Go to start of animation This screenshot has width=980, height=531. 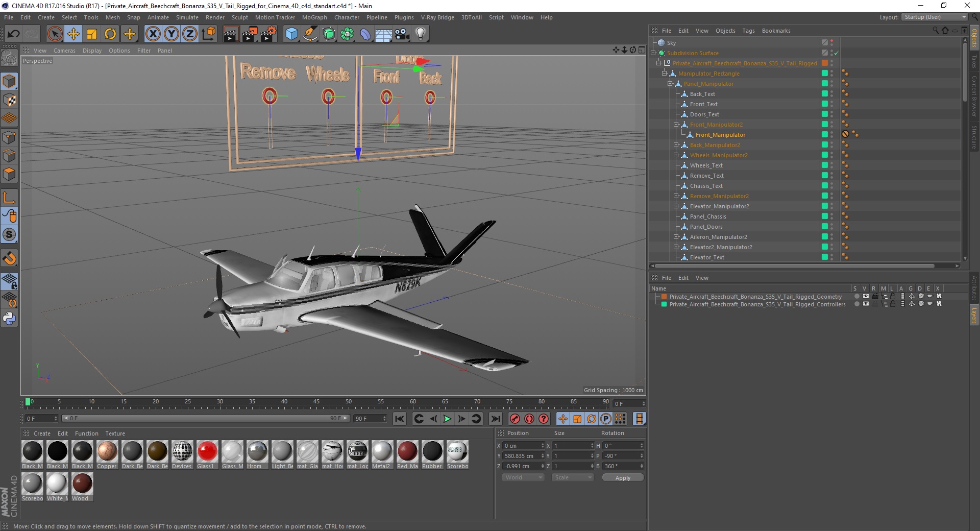[x=399, y=419]
